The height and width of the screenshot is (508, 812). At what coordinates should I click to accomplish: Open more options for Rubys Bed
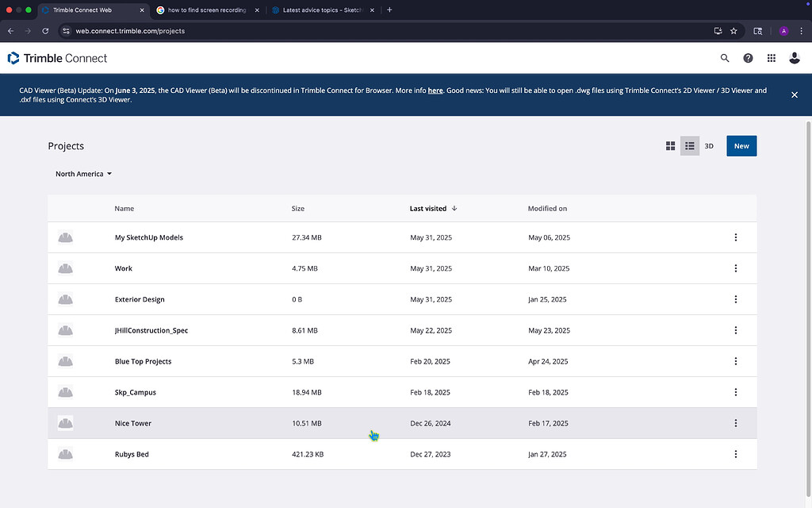pyautogui.click(x=735, y=454)
